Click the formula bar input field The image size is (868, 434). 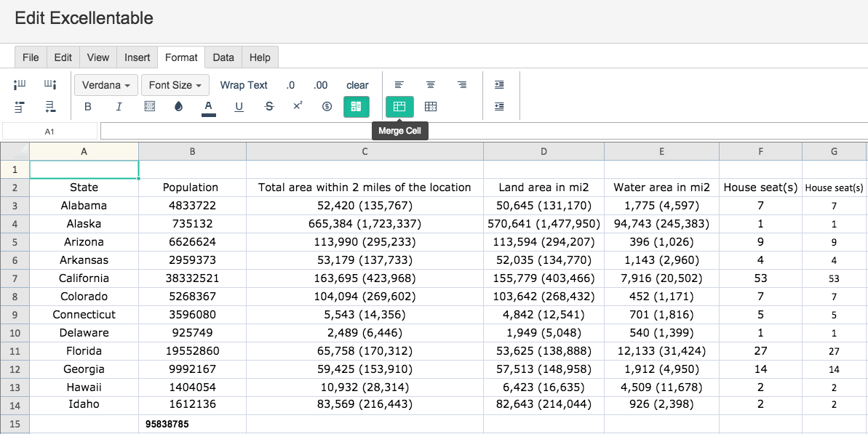tap(484, 131)
